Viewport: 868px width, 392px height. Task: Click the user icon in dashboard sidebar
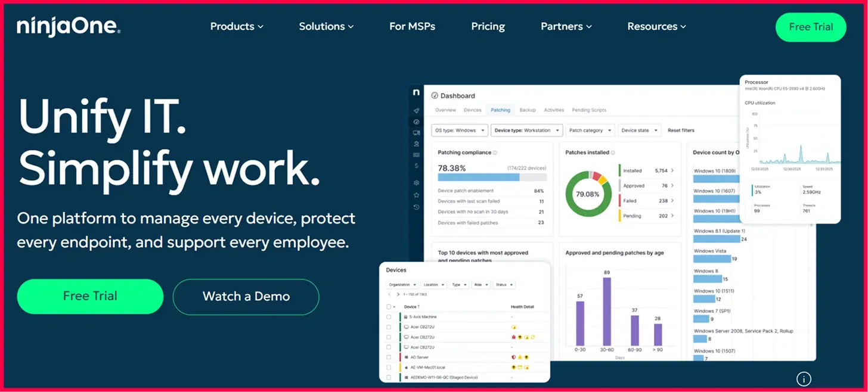tap(416, 144)
